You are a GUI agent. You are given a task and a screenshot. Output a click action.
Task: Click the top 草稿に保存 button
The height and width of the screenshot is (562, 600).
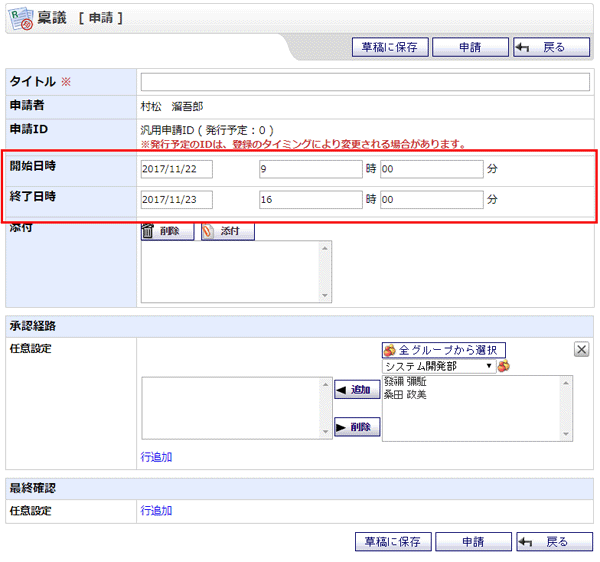(x=390, y=47)
